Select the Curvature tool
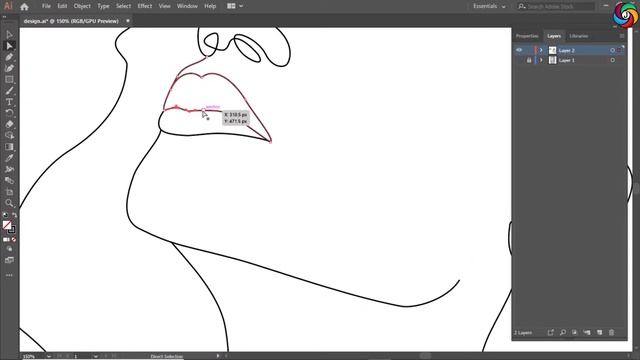 tap(9, 68)
